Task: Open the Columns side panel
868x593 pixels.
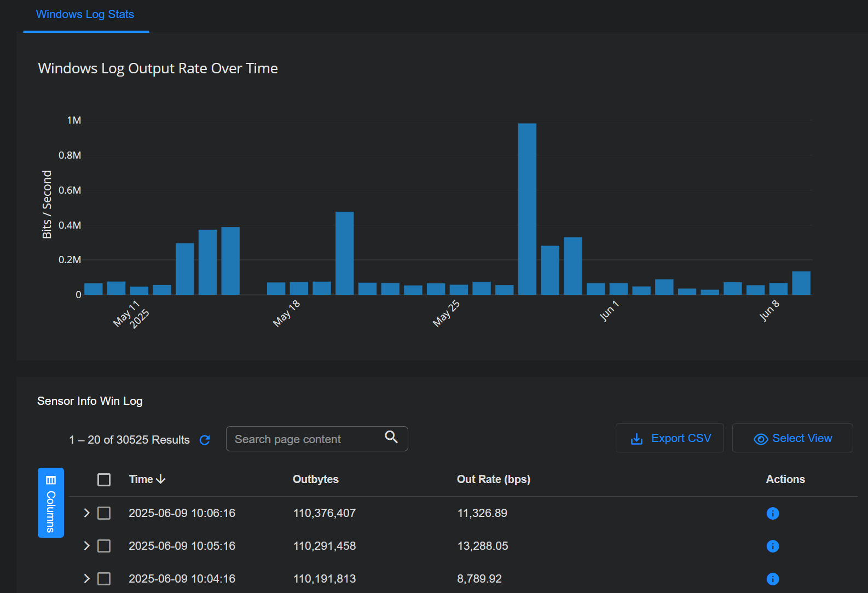Action: point(51,503)
